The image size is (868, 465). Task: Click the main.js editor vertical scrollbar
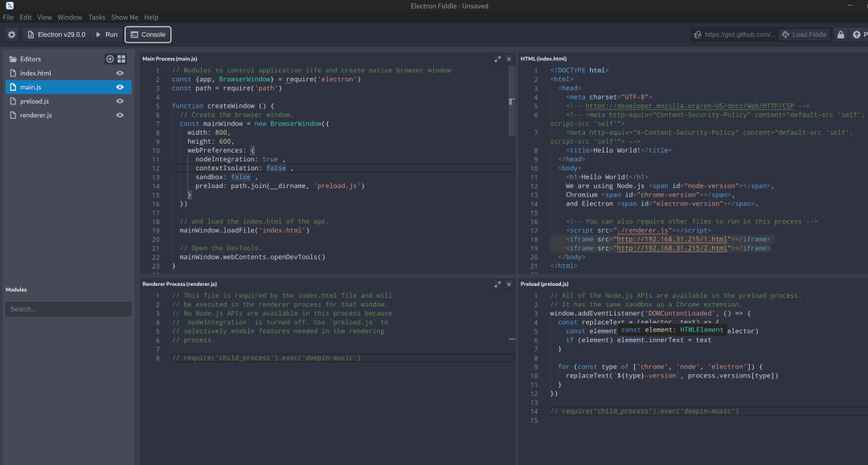pos(511,102)
